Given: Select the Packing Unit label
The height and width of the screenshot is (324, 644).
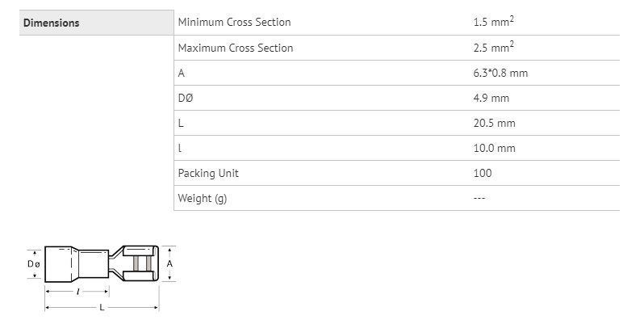Looking at the screenshot, I should (208, 174).
